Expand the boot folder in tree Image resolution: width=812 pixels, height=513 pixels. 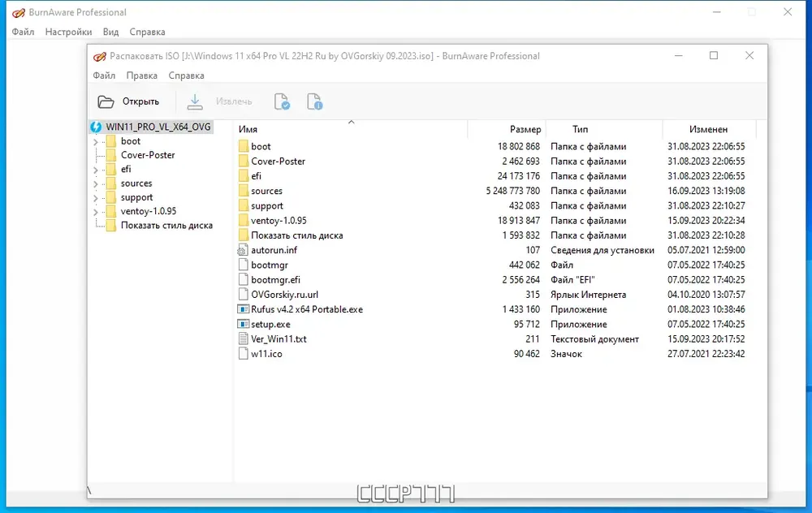coord(96,141)
